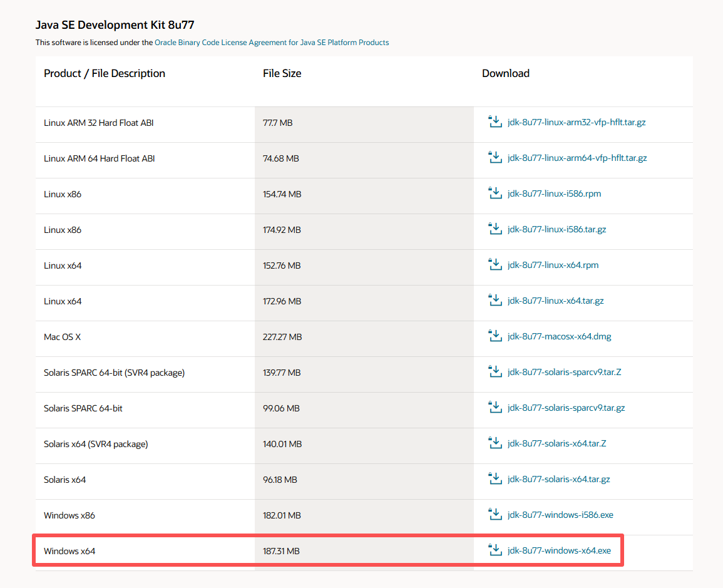The image size is (723, 588).
Task: Click Solaris x64 (SVR4 package) text
Action: (x=96, y=444)
